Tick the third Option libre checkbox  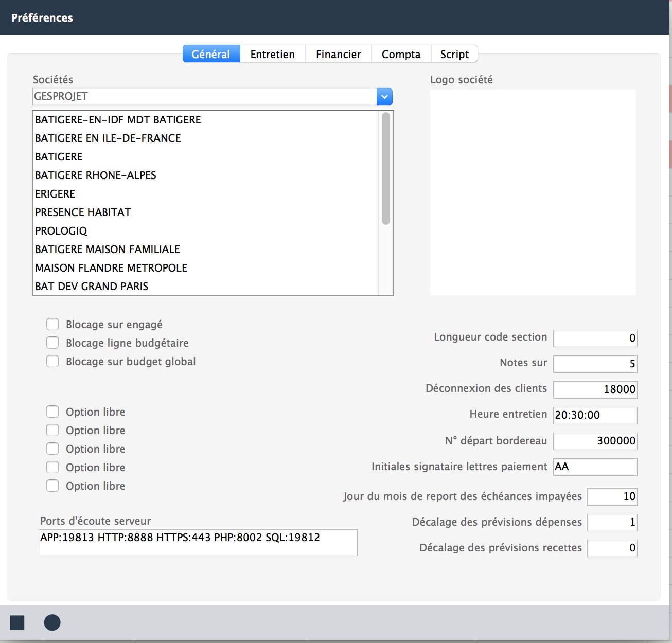52,449
